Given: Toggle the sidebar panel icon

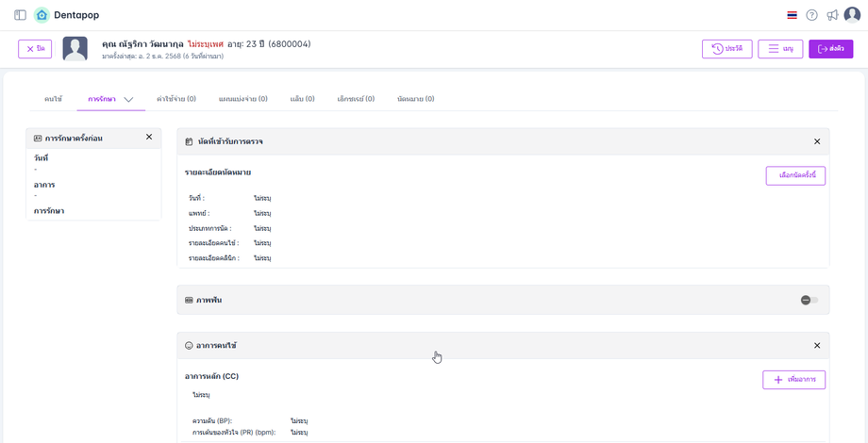Looking at the screenshot, I should (x=20, y=15).
